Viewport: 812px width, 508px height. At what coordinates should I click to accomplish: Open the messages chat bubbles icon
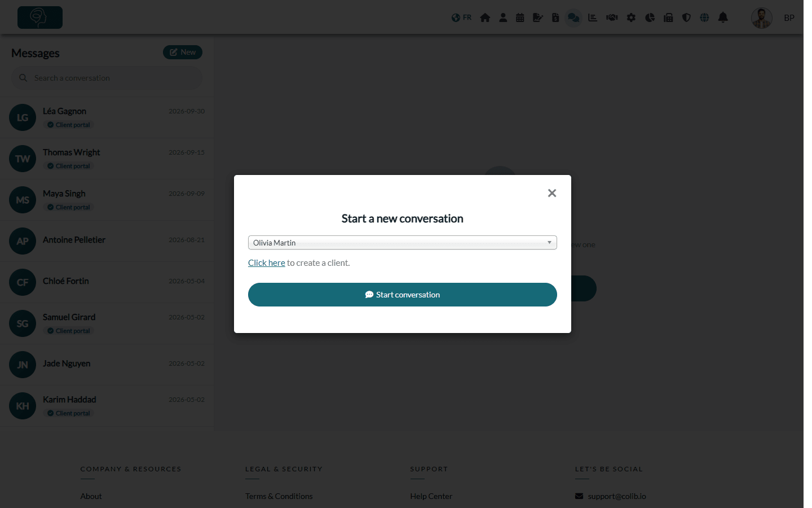coord(573,17)
